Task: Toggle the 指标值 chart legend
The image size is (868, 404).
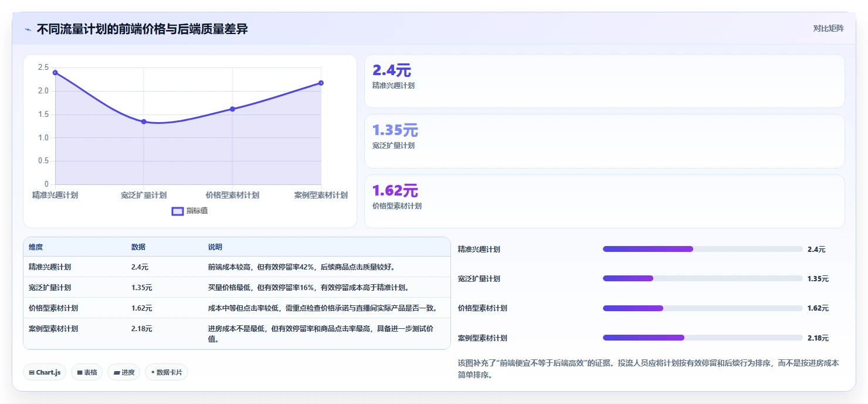Action: point(189,211)
